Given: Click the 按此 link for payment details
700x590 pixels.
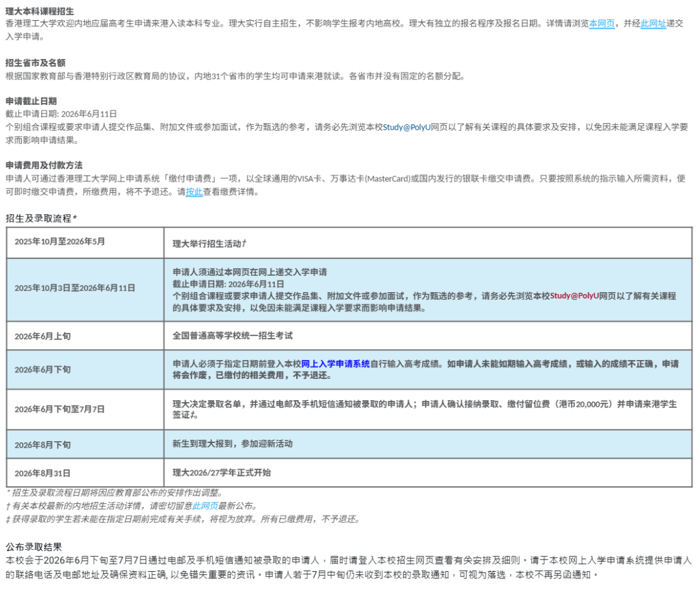Looking at the screenshot, I should coord(194,192).
